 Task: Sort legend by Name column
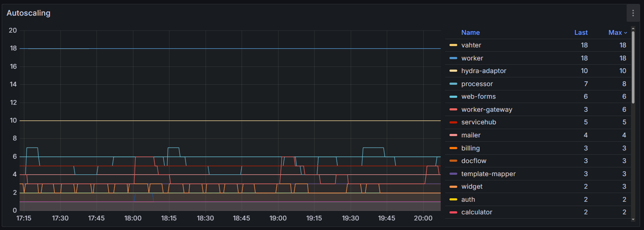click(471, 33)
